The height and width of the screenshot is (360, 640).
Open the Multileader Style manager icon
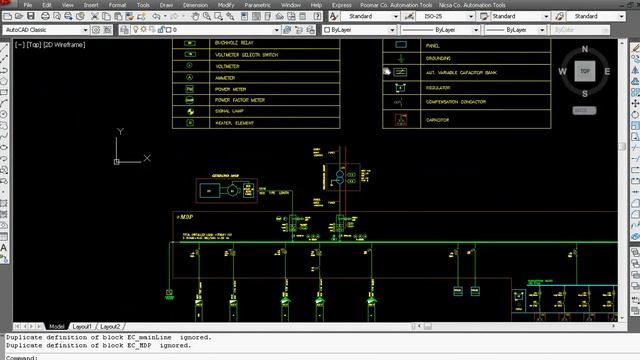tap(559, 16)
